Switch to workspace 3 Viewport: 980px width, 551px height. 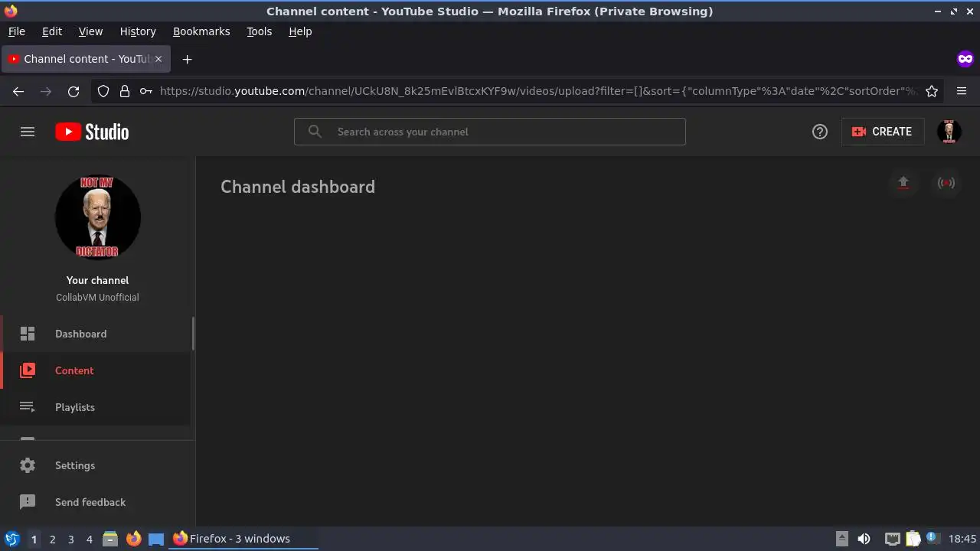(70, 539)
